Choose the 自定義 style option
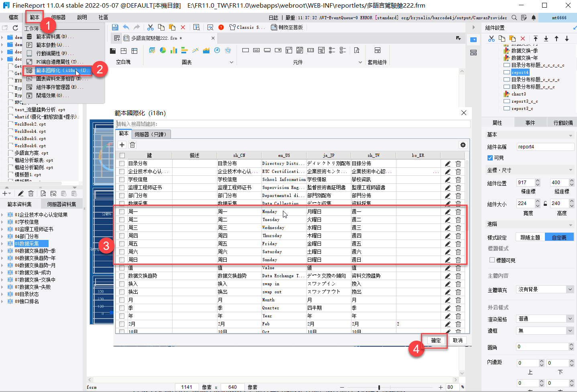 point(559,238)
